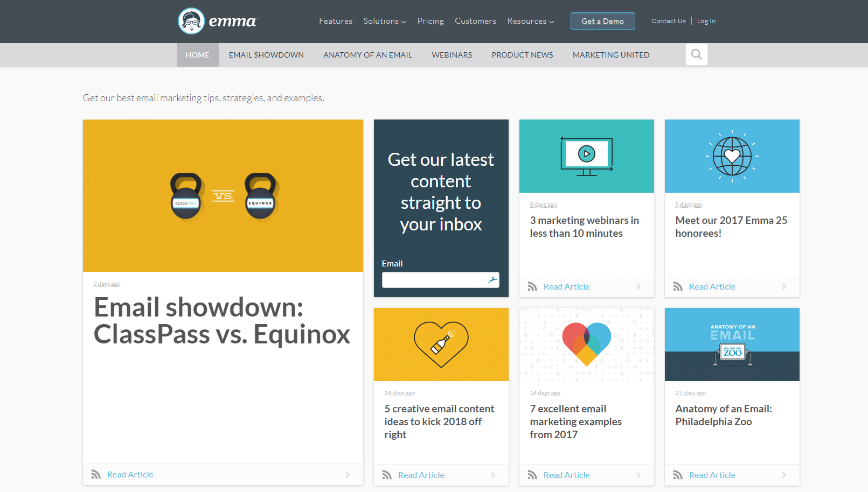Expand the Resources dropdown menu
The height and width of the screenshot is (492, 868).
pos(531,21)
